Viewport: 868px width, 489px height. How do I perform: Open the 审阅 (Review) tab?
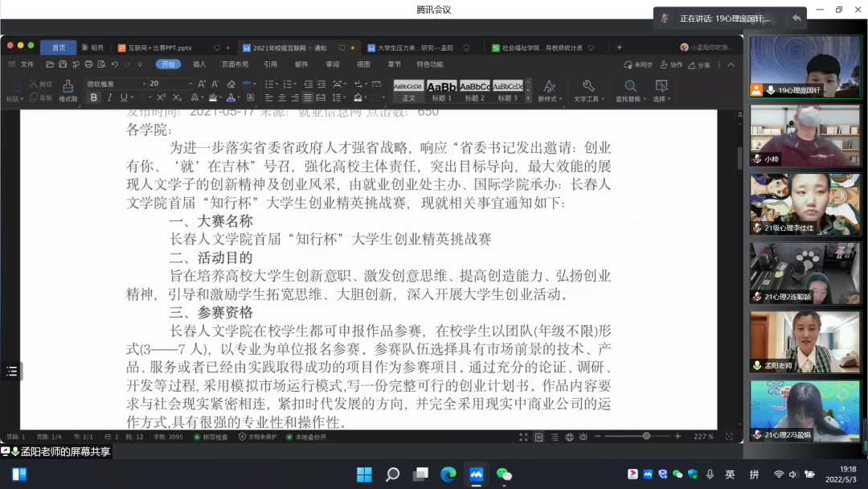[x=332, y=64]
